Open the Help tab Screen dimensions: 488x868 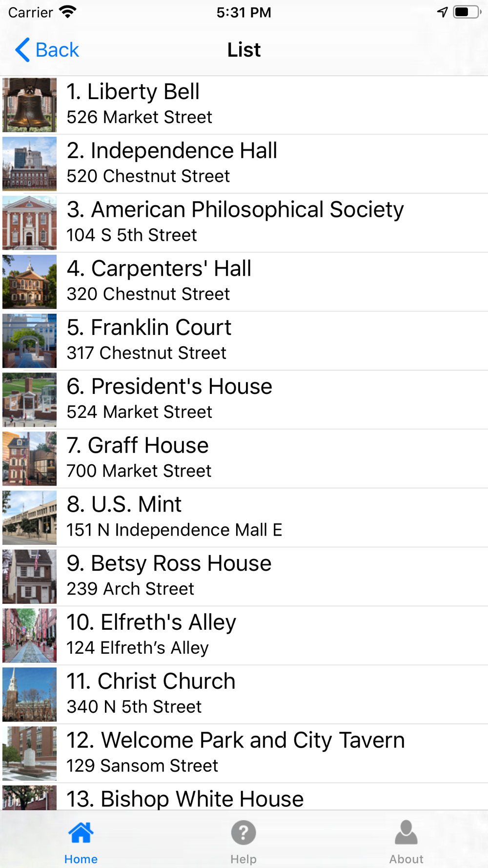pyautogui.click(x=244, y=842)
